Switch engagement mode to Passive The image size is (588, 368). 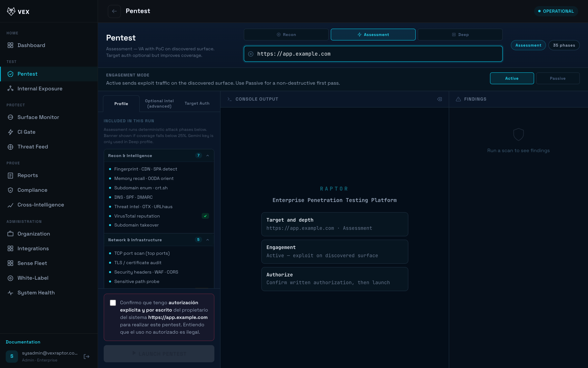point(558,78)
